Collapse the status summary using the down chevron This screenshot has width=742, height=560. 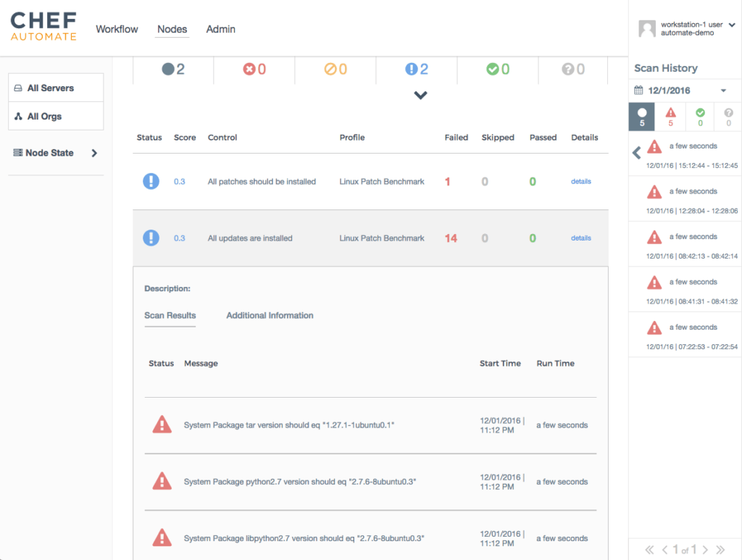[420, 94]
